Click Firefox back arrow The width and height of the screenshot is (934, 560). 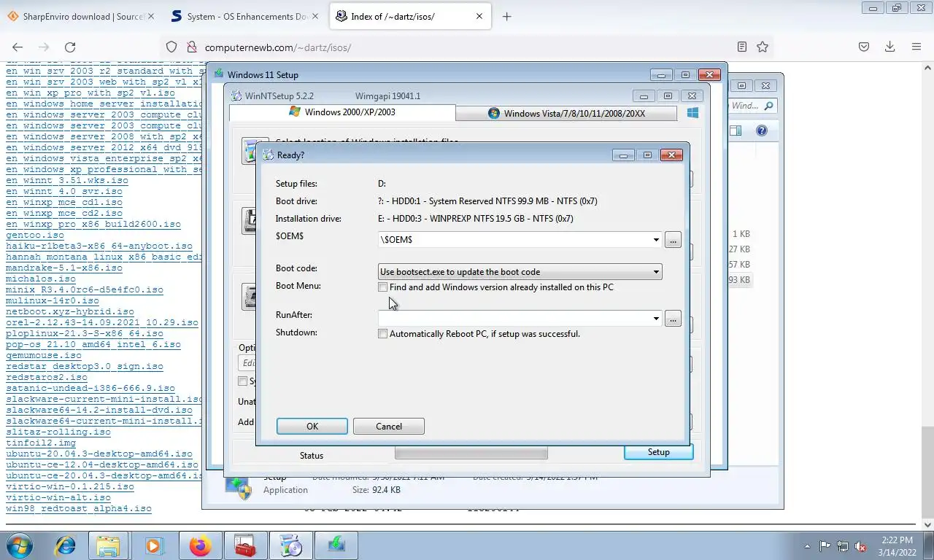[x=18, y=47]
